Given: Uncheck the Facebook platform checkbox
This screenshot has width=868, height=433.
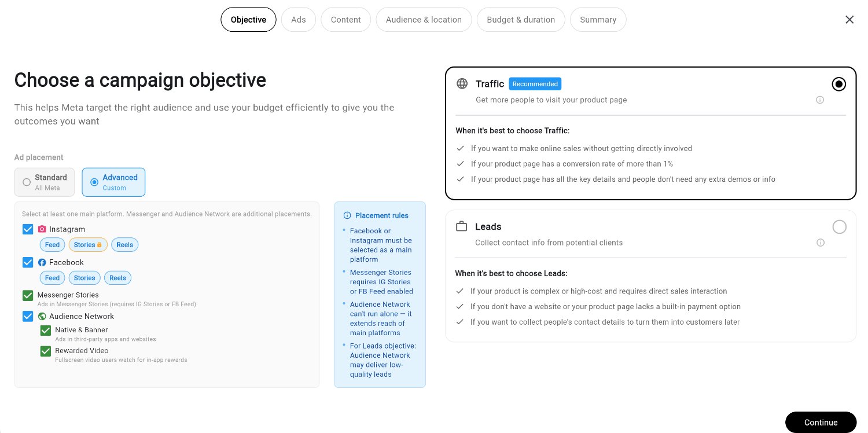Looking at the screenshot, I should click(28, 262).
